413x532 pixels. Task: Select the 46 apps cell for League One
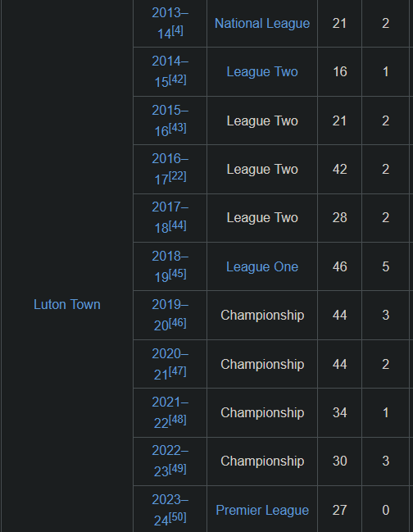click(x=339, y=266)
